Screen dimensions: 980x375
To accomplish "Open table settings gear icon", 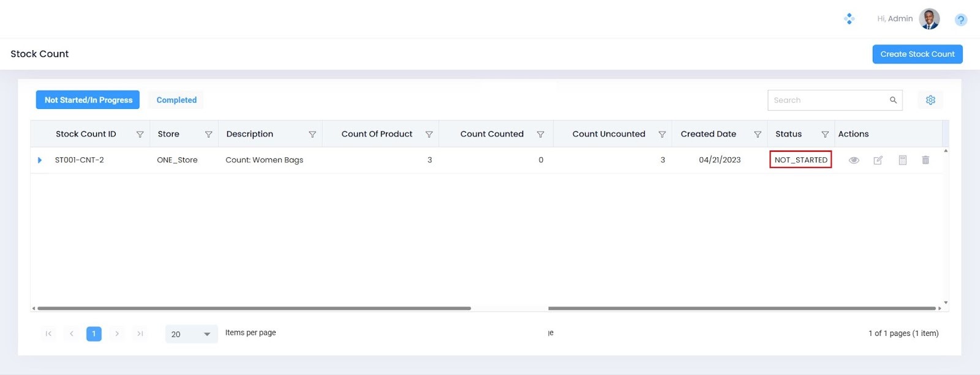I will coord(930,100).
